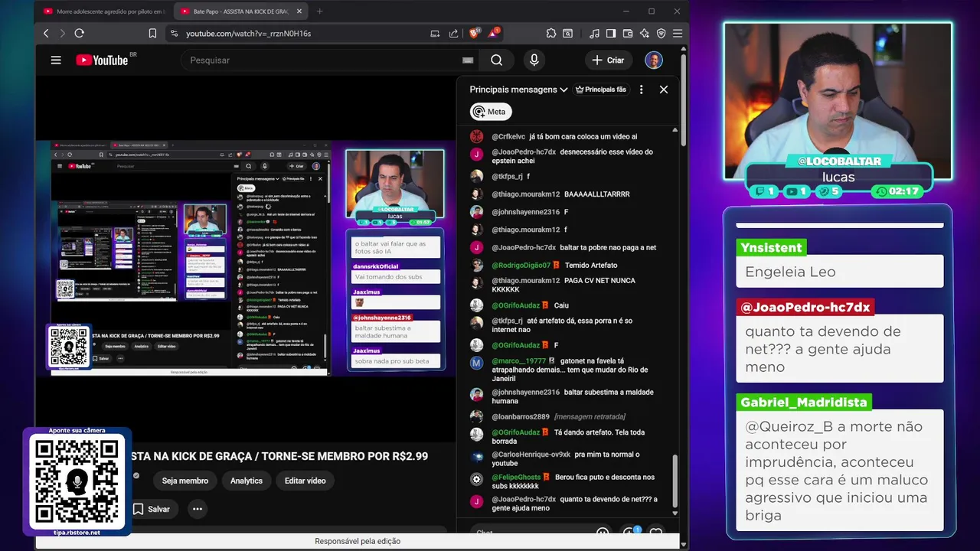Click the username @FelipeGhosts in chat
Image resolution: width=980 pixels, height=551 pixels.
516,478
